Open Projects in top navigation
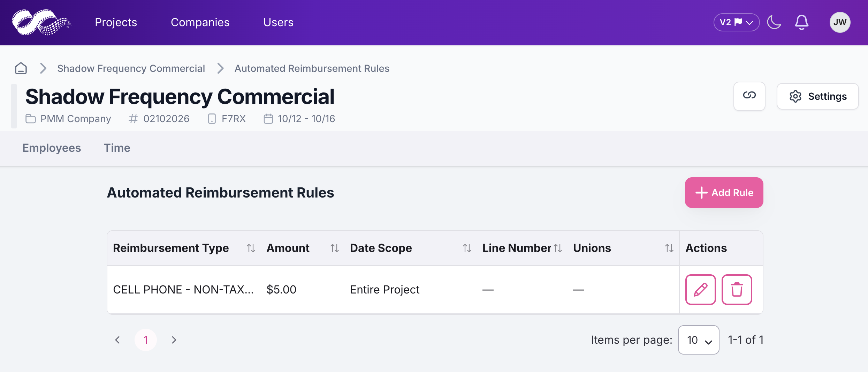This screenshot has height=372, width=868. click(x=116, y=22)
